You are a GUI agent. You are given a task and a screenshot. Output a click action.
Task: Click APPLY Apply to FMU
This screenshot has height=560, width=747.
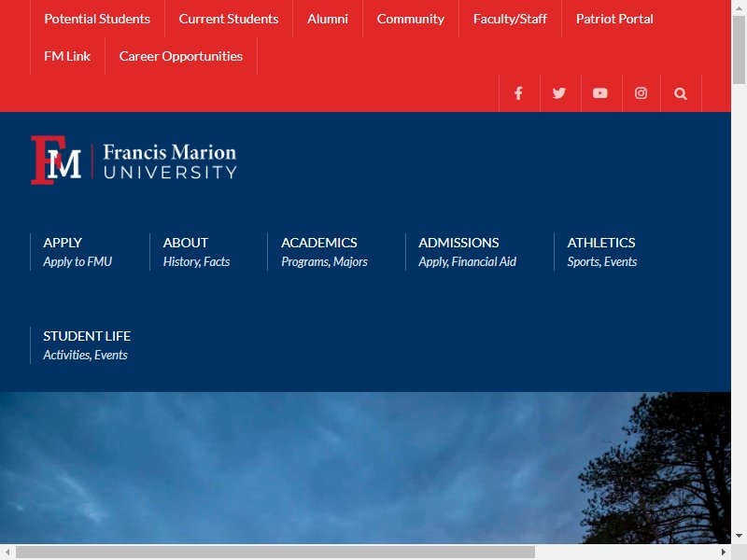tap(78, 252)
